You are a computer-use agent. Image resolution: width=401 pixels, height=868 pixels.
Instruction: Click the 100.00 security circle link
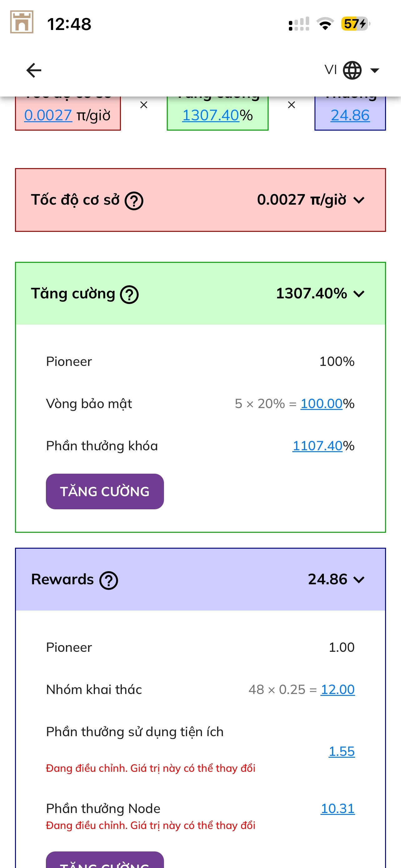pyautogui.click(x=321, y=404)
